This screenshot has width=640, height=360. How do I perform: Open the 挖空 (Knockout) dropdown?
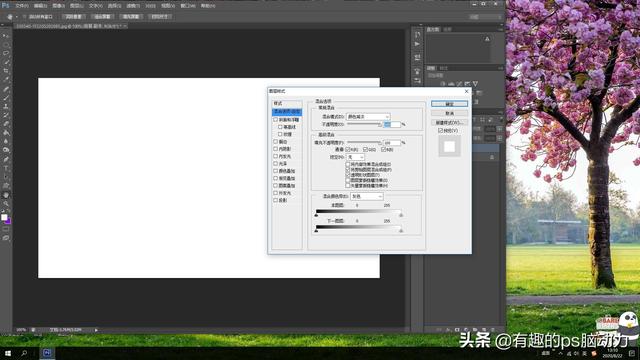pyautogui.click(x=355, y=157)
